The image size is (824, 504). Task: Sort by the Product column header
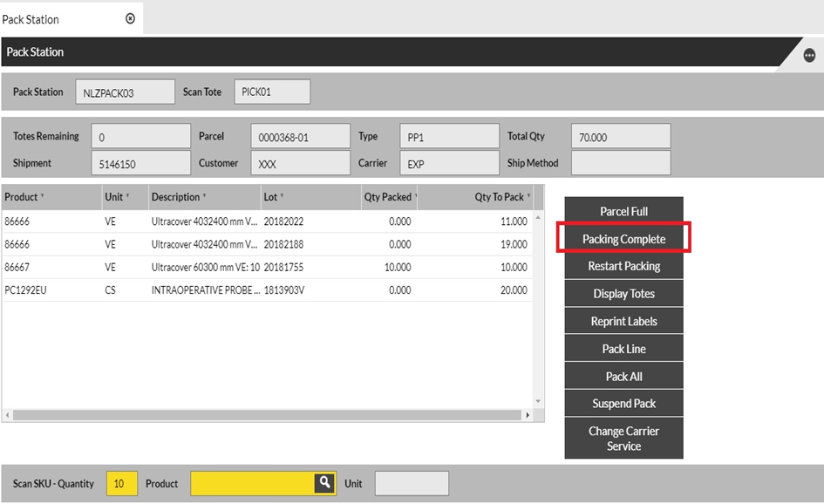pos(22,197)
